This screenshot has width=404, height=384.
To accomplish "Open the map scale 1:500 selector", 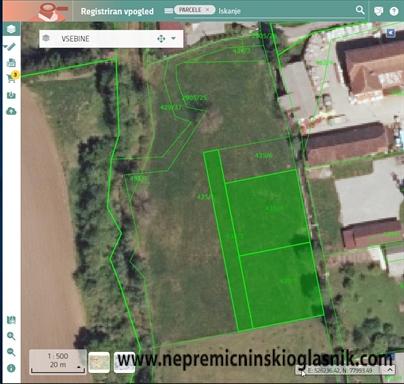I will click(58, 361).
